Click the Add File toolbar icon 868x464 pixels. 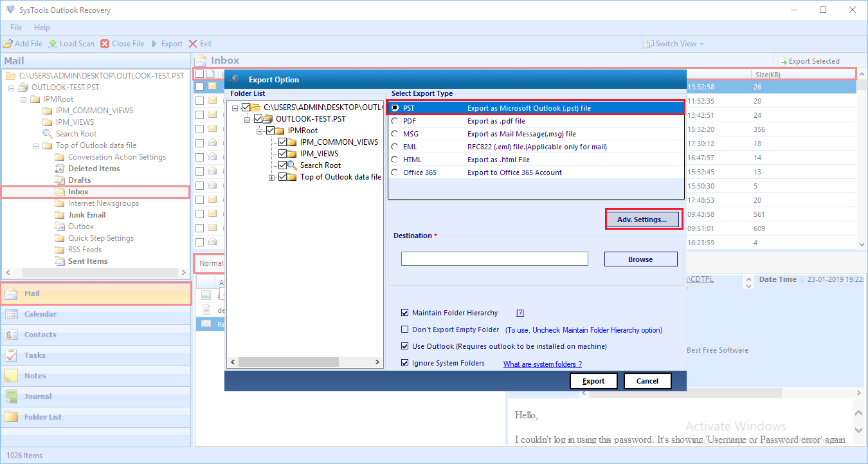pyautogui.click(x=8, y=44)
